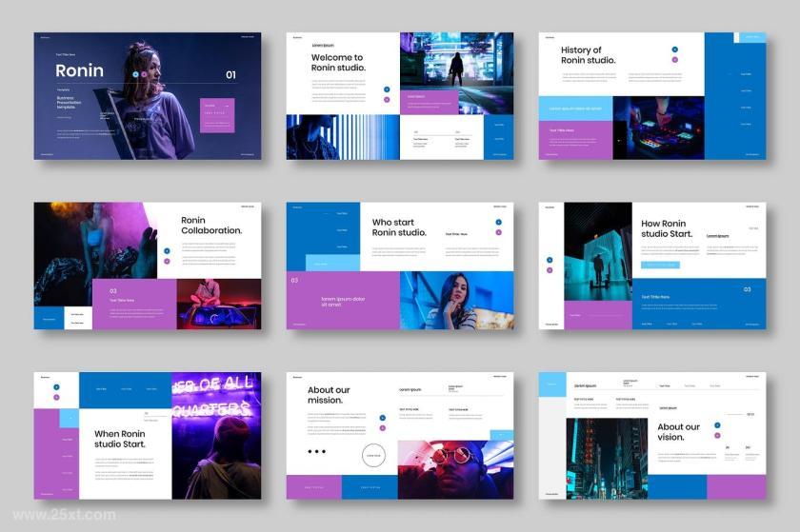Open the History of Ronin studio slide

coord(652,96)
